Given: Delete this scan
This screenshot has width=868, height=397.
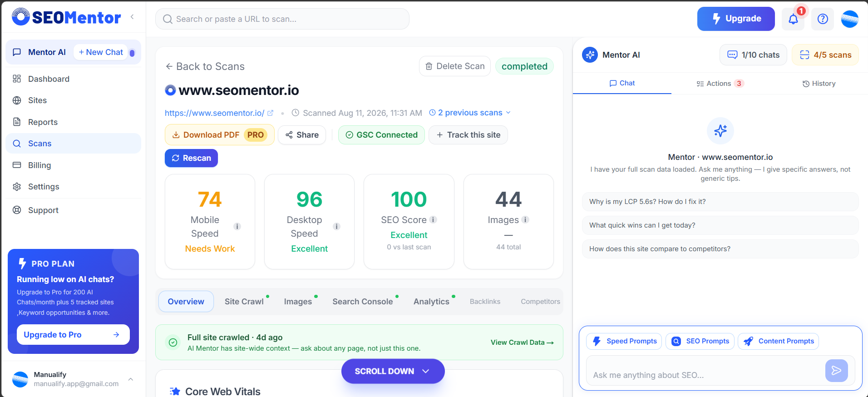Looking at the screenshot, I should coord(455,66).
